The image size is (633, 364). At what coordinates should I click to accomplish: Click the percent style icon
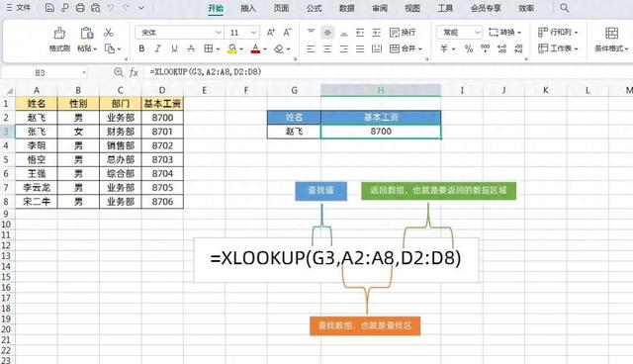click(x=468, y=48)
